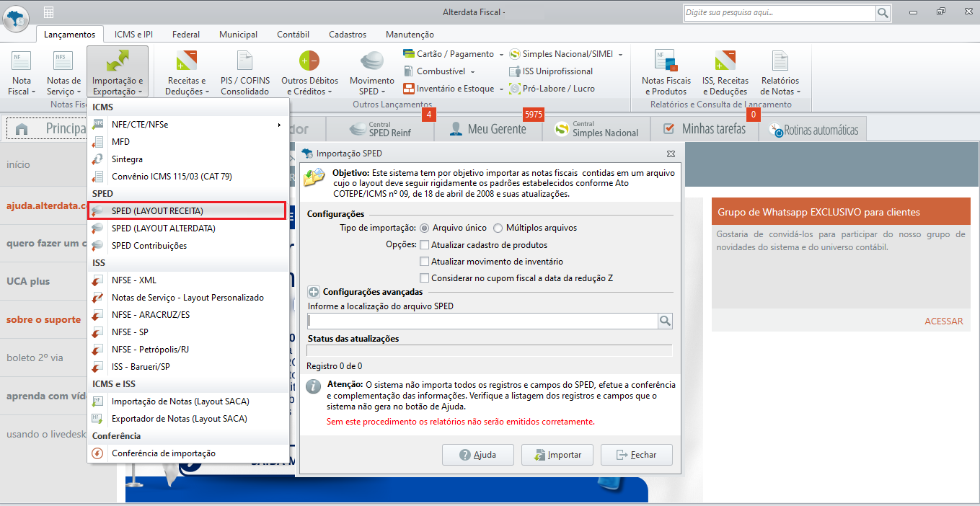Switch to Contábil ribbon tab
The width and height of the screenshot is (980, 506).
293,34
